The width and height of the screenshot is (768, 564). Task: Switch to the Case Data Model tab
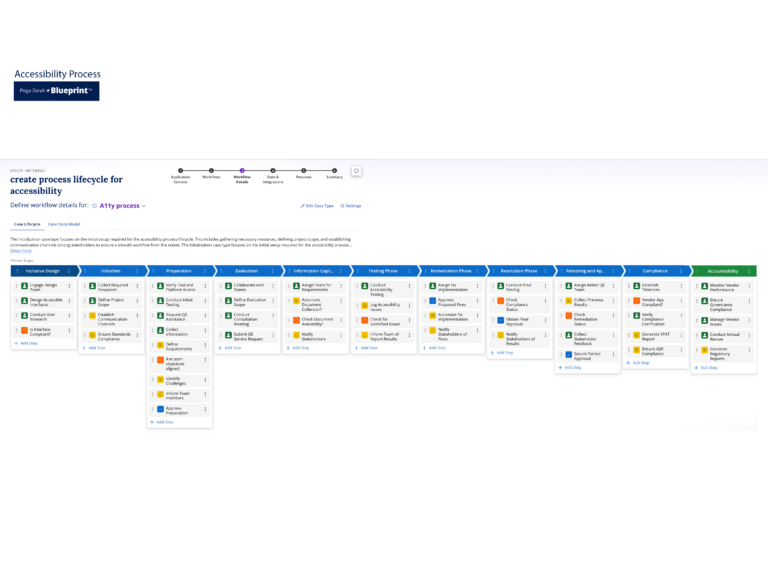(x=64, y=224)
